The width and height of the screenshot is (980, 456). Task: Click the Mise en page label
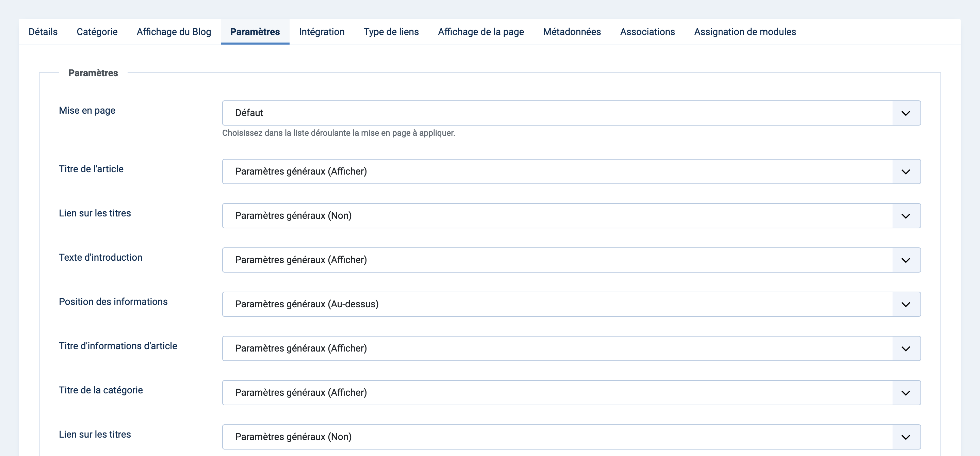pos(87,111)
